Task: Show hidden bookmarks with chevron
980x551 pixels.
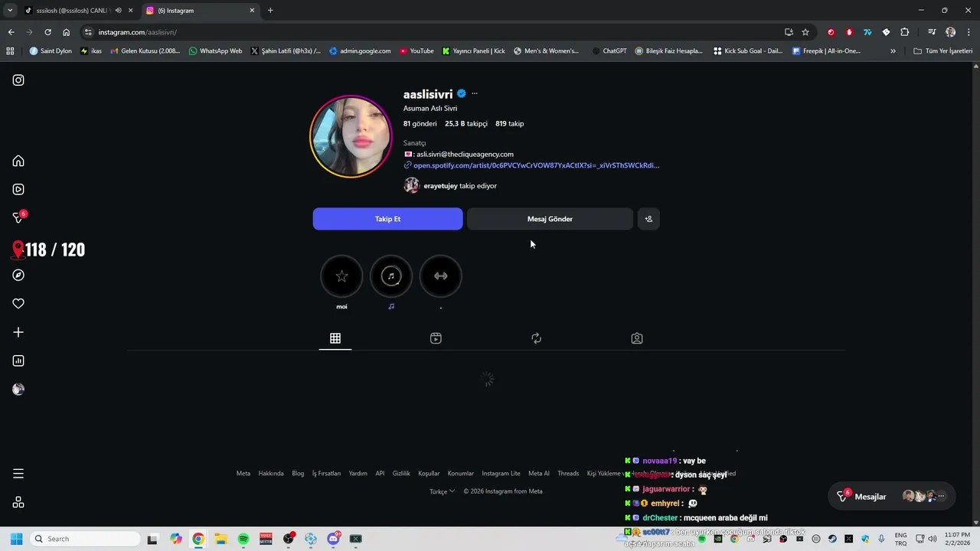Action: click(x=893, y=51)
